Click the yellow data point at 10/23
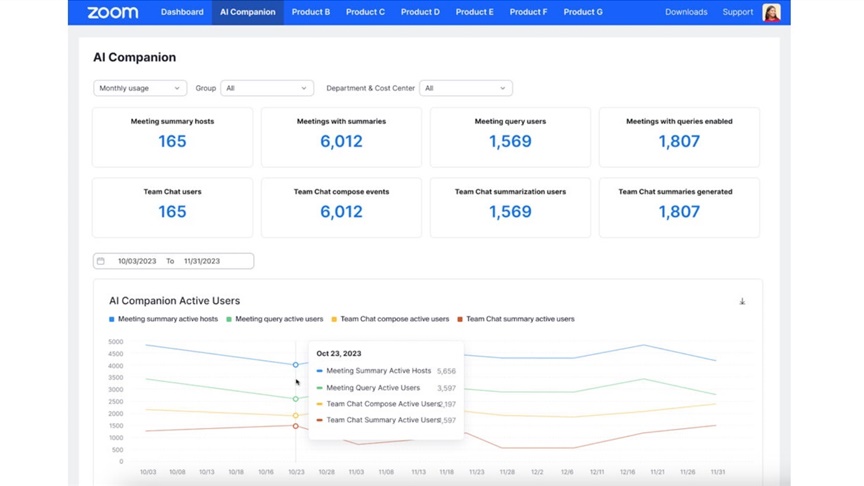The height and width of the screenshot is (486, 864). [295, 415]
